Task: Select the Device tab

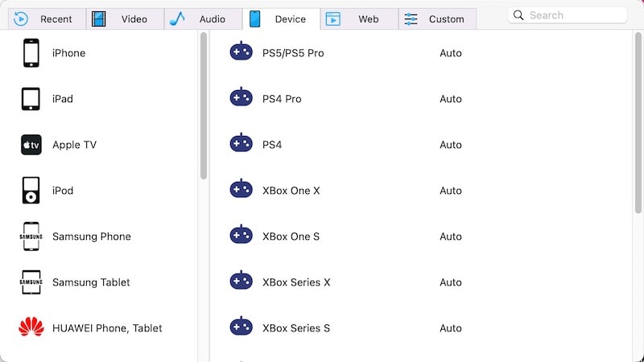Action: click(x=281, y=19)
